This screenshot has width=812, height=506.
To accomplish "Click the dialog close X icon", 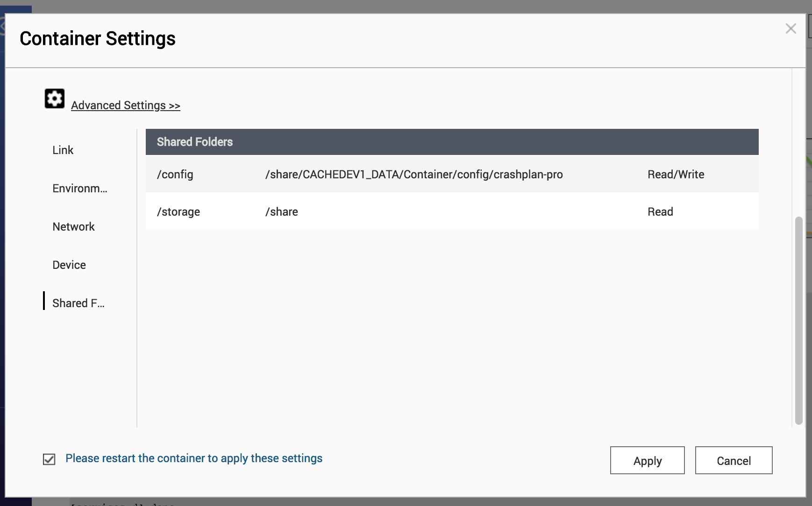I will click(791, 28).
